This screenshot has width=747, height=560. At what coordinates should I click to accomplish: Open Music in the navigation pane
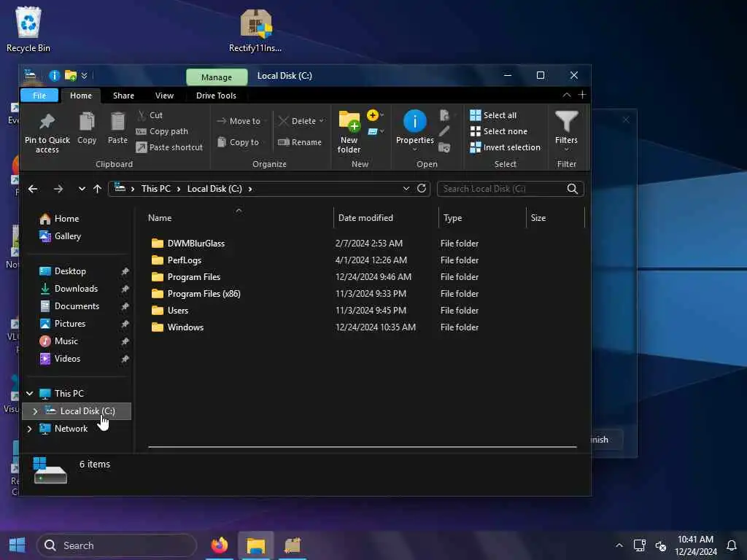point(59,341)
